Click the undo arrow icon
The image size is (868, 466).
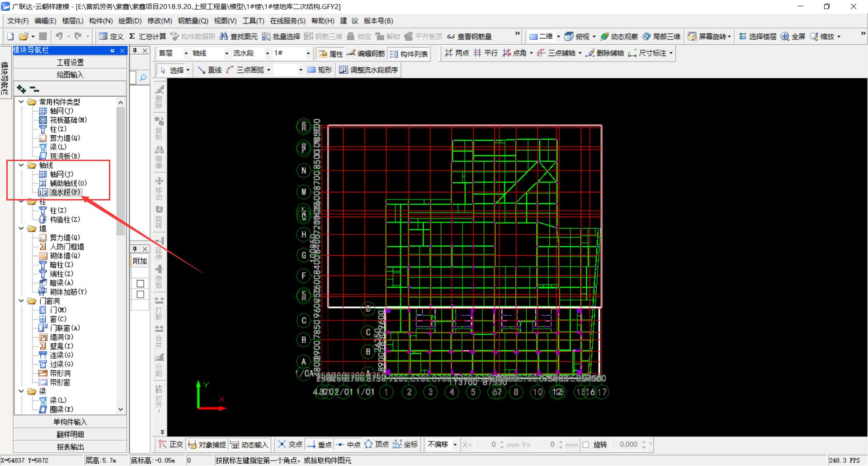(59, 36)
